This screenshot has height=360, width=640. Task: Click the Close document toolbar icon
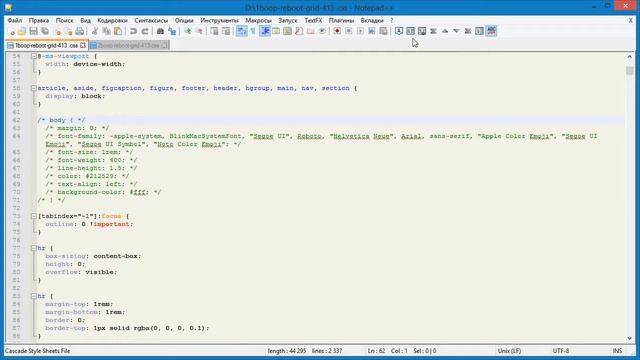click(x=57, y=31)
